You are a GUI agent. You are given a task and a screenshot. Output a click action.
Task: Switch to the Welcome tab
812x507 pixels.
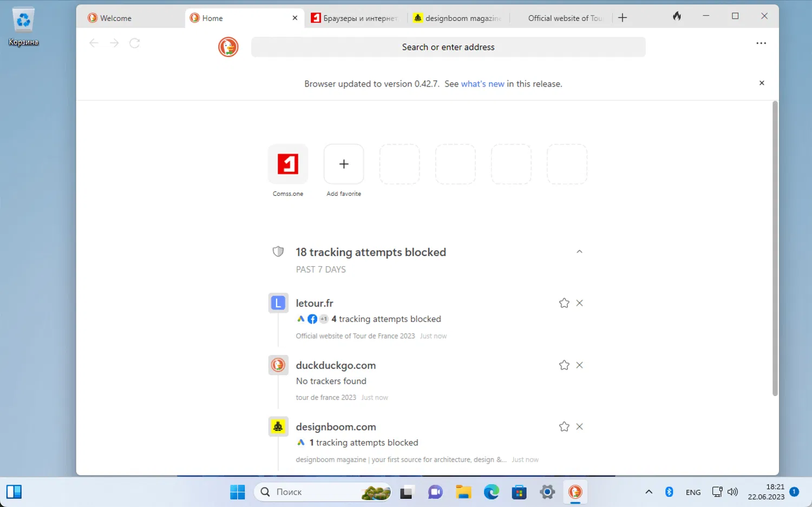pyautogui.click(x=130, y=18)
